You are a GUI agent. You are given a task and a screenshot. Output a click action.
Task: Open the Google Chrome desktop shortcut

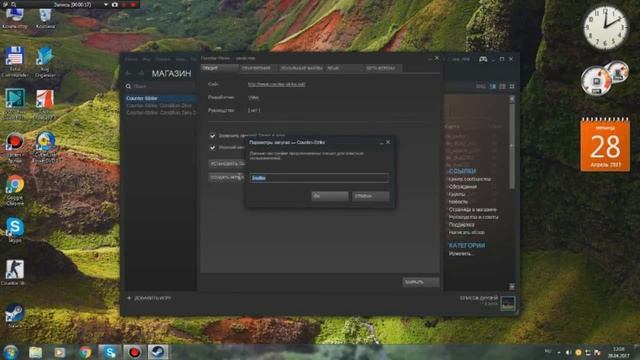(x=15, y=190)
